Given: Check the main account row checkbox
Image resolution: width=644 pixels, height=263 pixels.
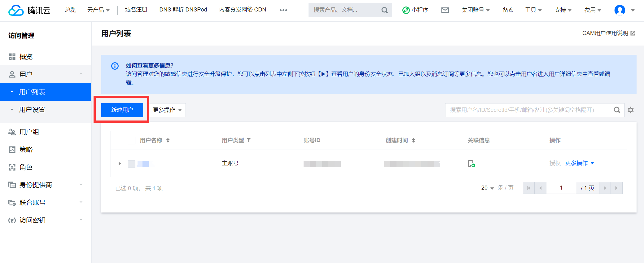Looking at the screenshot, I should click(132, 164).
